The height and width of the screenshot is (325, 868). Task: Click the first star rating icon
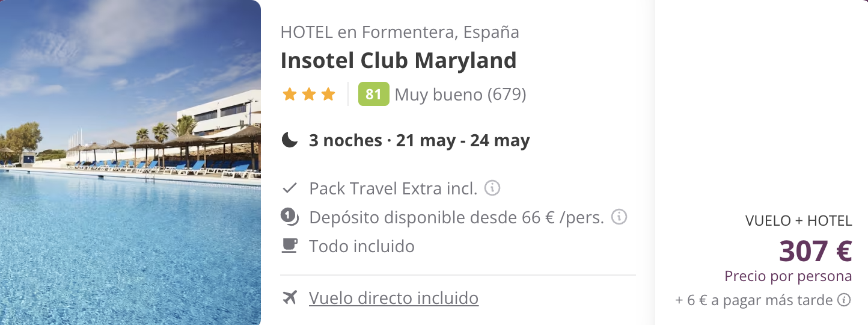coord(290,94)
